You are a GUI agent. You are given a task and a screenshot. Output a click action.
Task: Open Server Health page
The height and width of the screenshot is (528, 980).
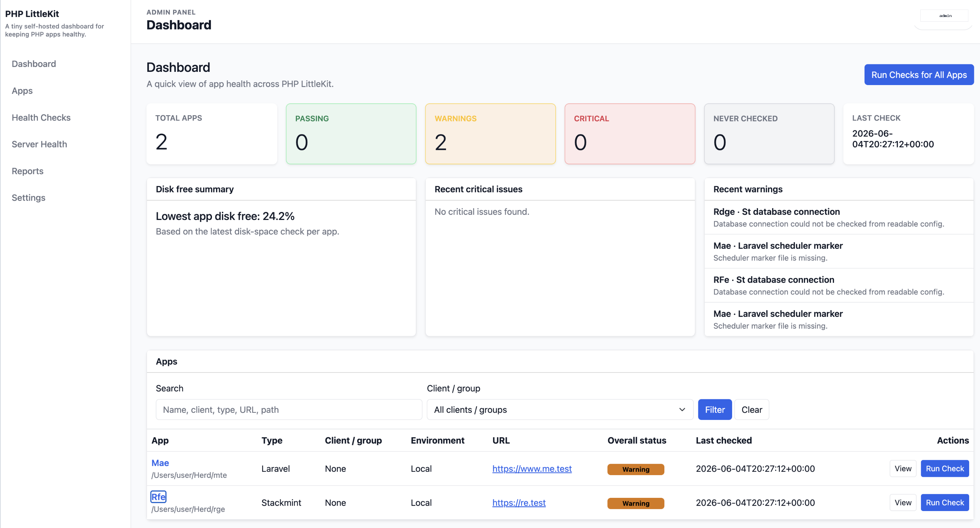(39, 144)
